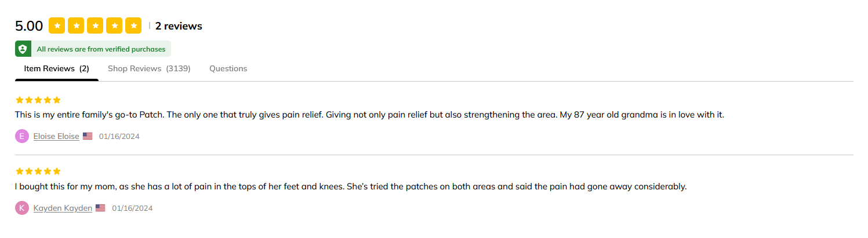Image resolution: width=868 pixels, height=238 pixels.
Task: Click Kayden's pink avatar circle
Action: tap(22, 208)
